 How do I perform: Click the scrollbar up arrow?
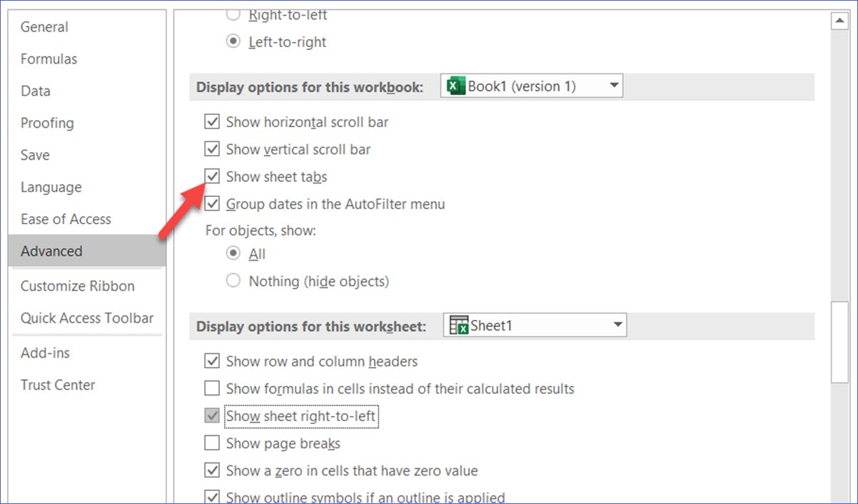point(839,20)
